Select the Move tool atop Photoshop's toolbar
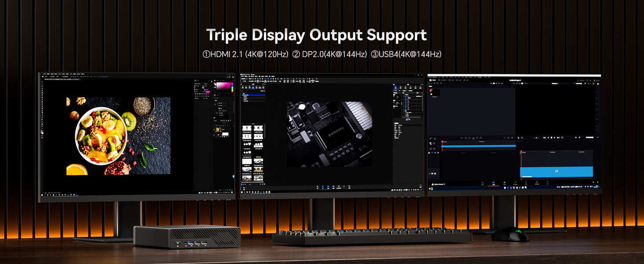 pos(42,82)
